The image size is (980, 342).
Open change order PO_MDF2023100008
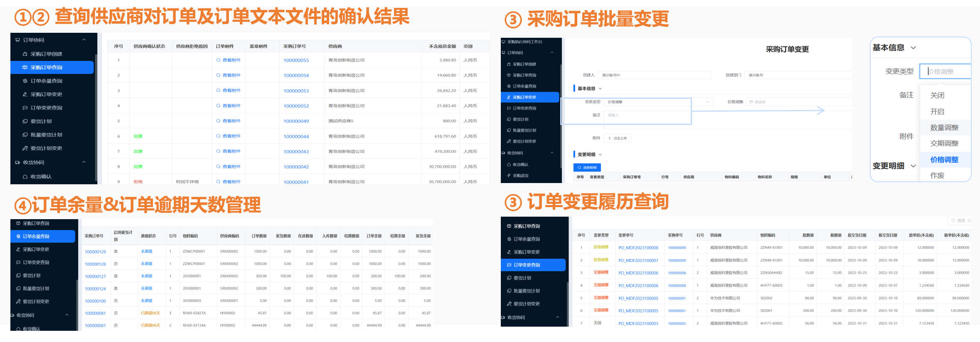coord(638,248)
